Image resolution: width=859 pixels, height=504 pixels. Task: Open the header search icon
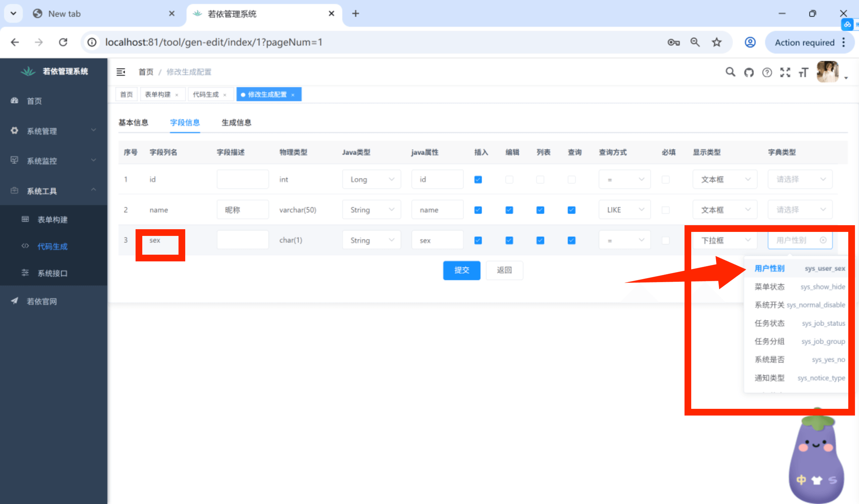pyautogui.click(x=730, y=72)
